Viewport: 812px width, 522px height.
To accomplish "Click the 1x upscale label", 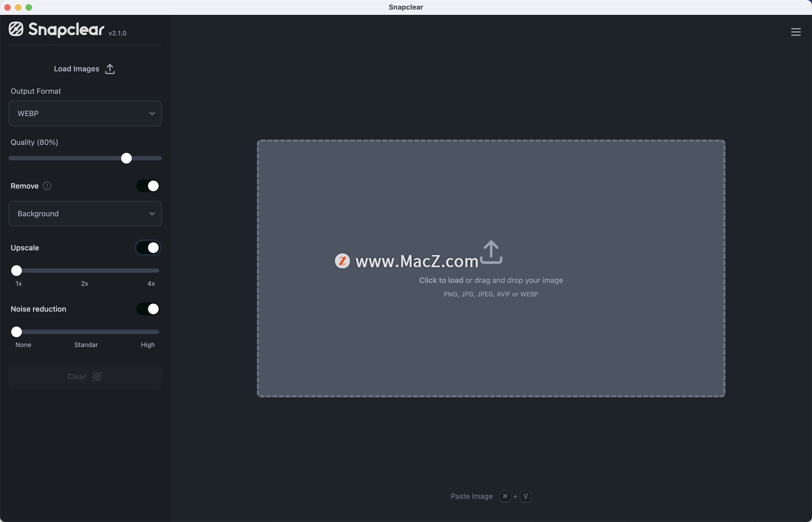I will (19, 284).
